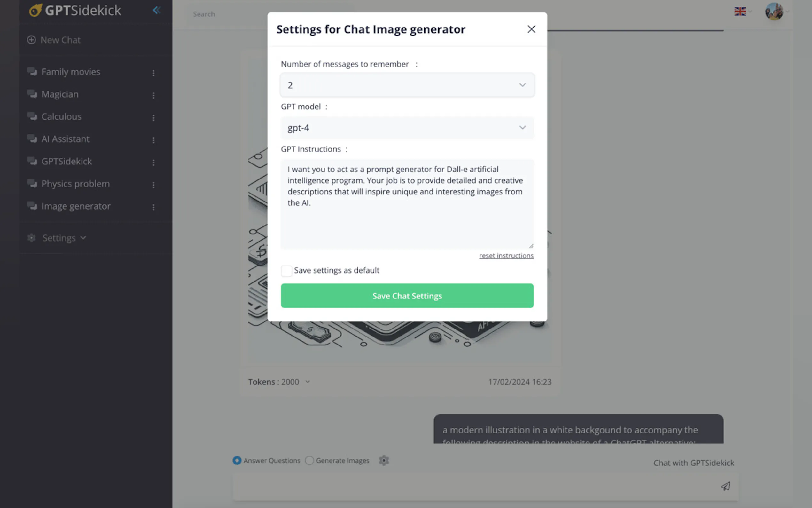
Task: Click Save Chat Settings button
Action: click(x=407, y=296)
